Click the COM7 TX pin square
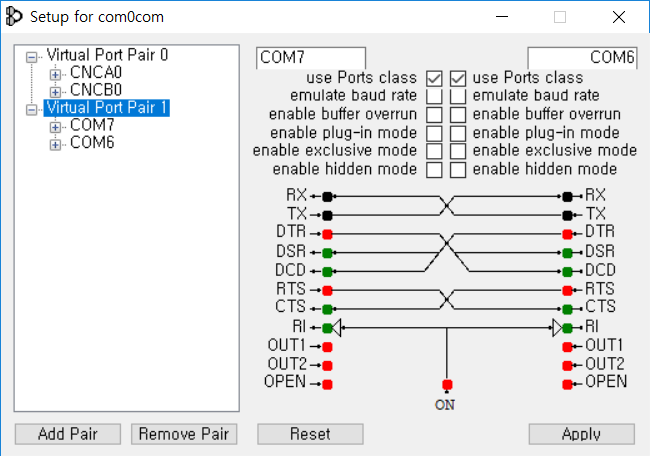The height and width of the screenshot is (456, 650). click(327, 215)
